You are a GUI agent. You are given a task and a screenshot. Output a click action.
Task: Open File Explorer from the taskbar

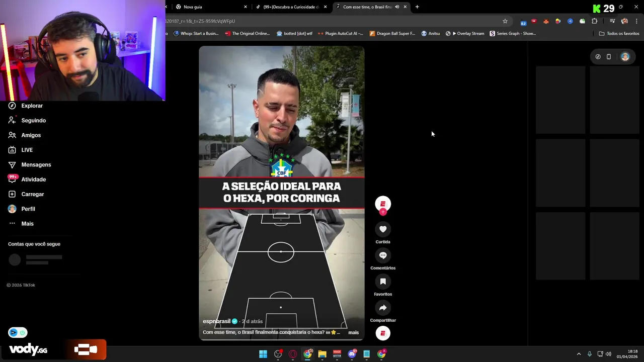pos(322,354)
